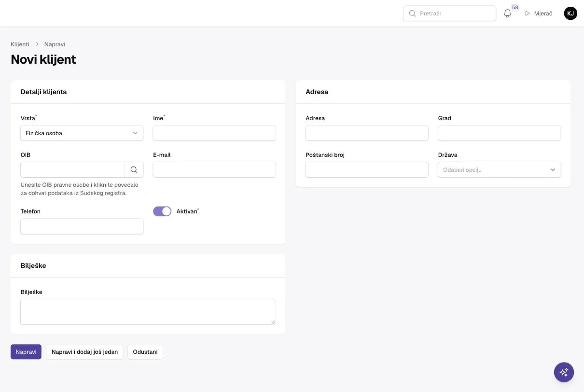Click Napravi i dodaj još jedan
Image resolution: width=584 pixels, height=392 pixels.
point(85,352)
